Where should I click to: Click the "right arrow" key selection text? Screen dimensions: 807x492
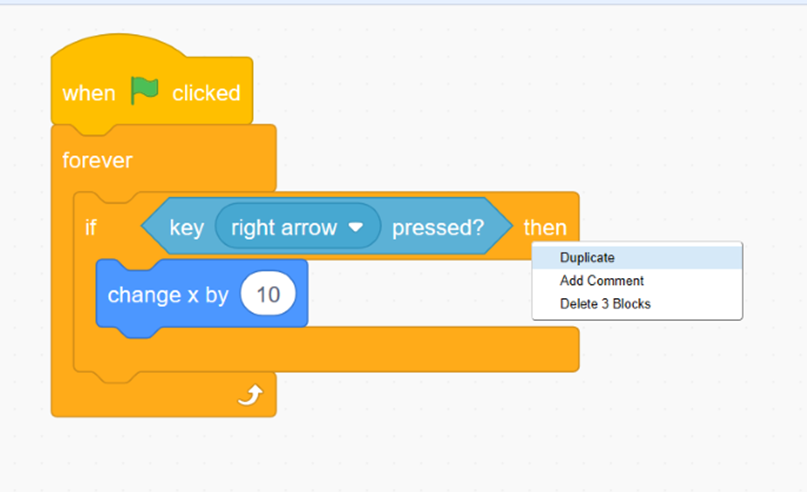(284, 227)
